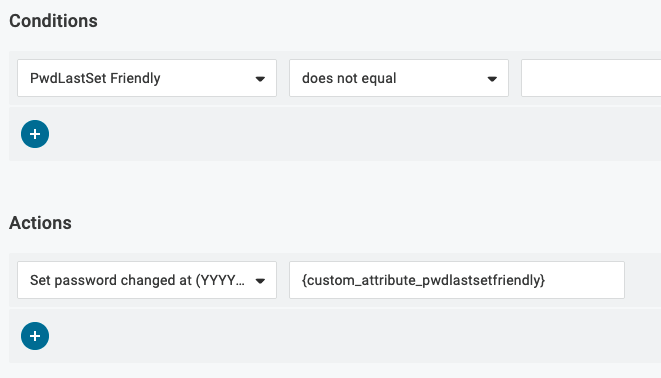Select the Actions section heading
Viewport: 661px width, 378px height.
[40, 223]
